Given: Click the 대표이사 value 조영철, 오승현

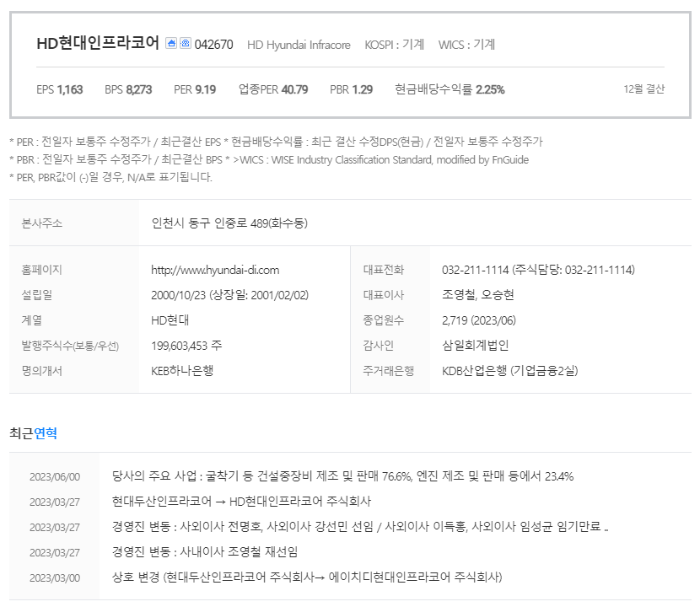Looking at the screenshot, I should (x=478, y=295).
